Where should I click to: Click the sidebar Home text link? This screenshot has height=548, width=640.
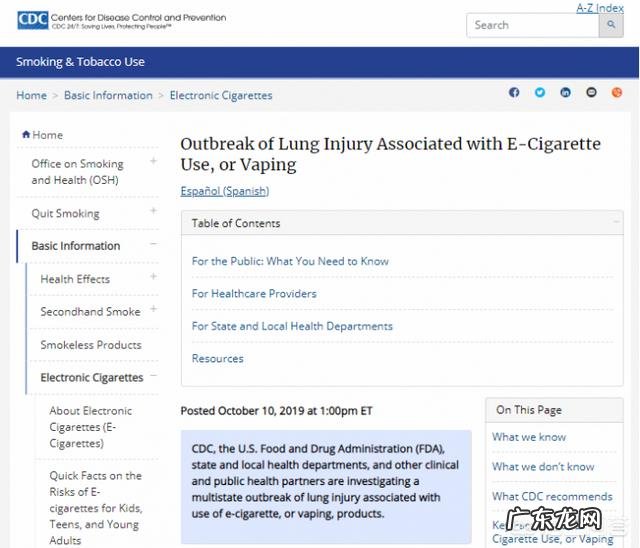click(x=47, y=135)
